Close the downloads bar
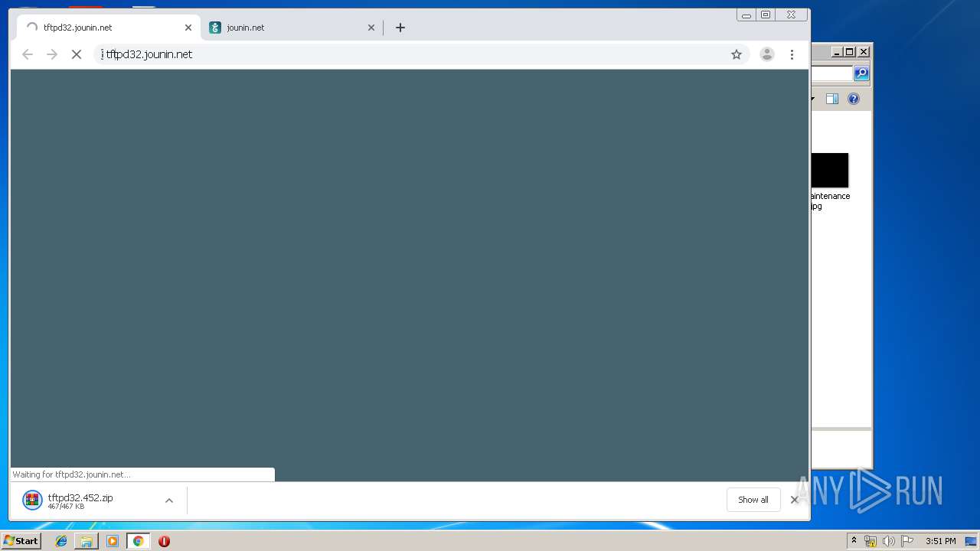The height and width of the screenshot is (551, 980). pos(794,500)
